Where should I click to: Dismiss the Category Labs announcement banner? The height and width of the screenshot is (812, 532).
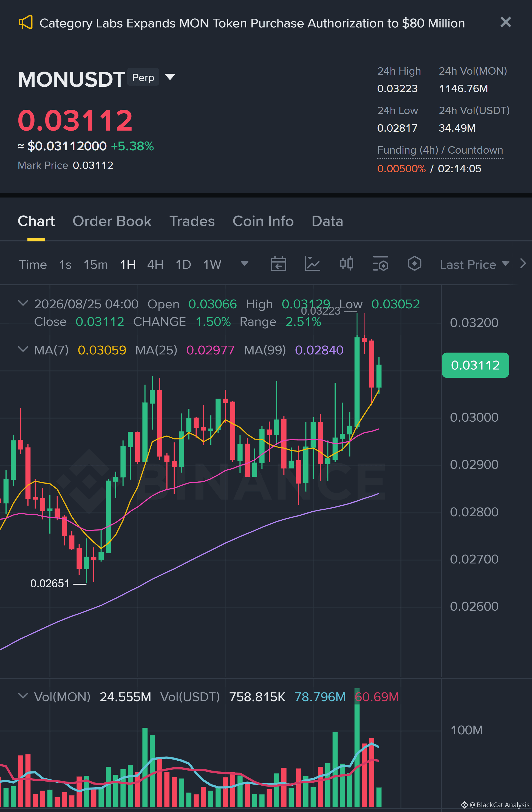pos(505,22)
